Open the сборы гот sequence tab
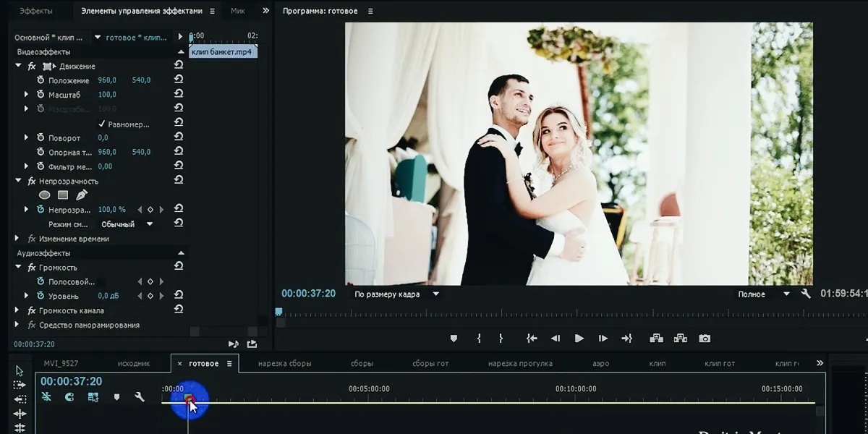The width and height of the screenshot is (868, 434). pos(430,363)
